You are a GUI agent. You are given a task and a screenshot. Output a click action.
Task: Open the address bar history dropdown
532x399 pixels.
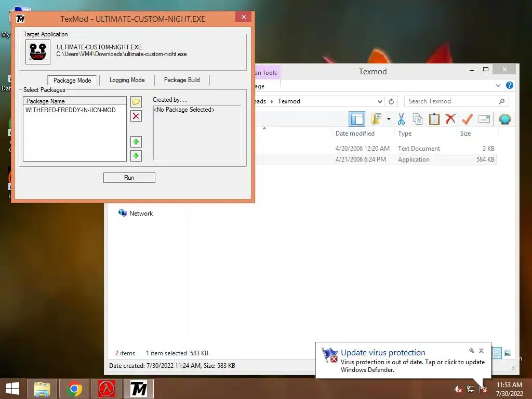click(x=380, y=101)
